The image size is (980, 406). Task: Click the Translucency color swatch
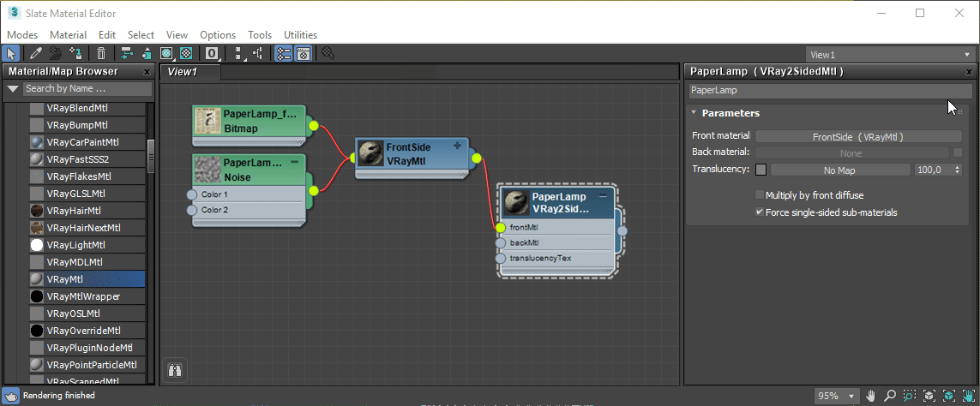pos(761,170)
